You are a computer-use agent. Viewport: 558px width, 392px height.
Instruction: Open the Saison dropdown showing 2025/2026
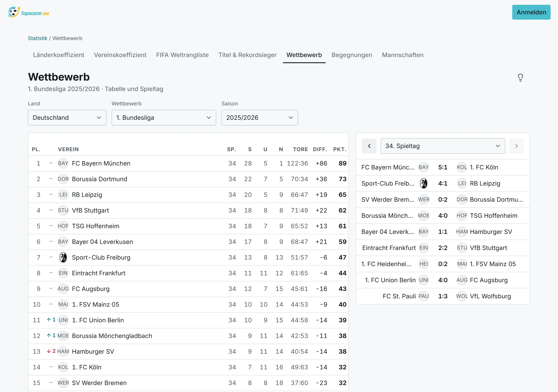click(260, 118)
